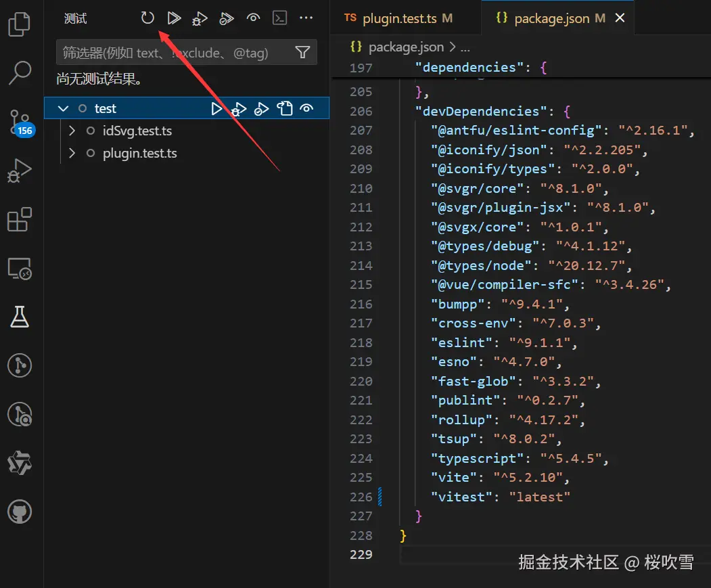Close the package.json tab

click(x=620, y=18)
